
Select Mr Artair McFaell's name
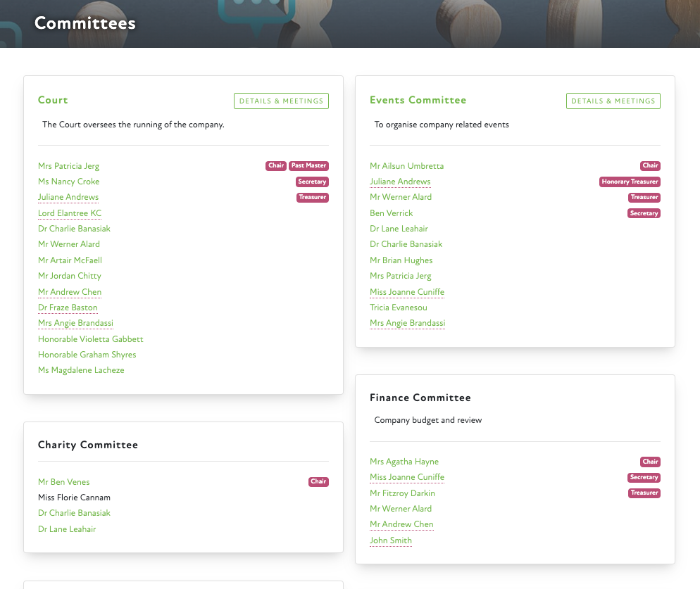point(70,260)
